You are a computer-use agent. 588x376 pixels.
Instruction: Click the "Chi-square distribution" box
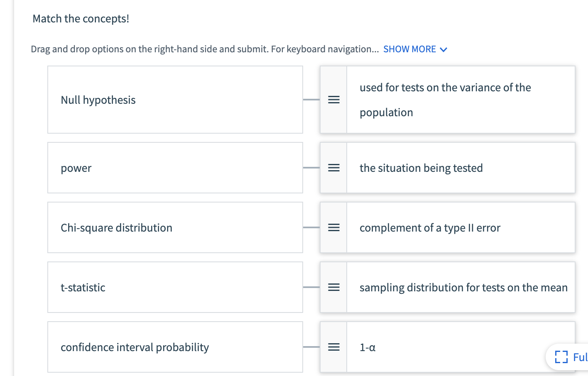(x=175, y=227)
